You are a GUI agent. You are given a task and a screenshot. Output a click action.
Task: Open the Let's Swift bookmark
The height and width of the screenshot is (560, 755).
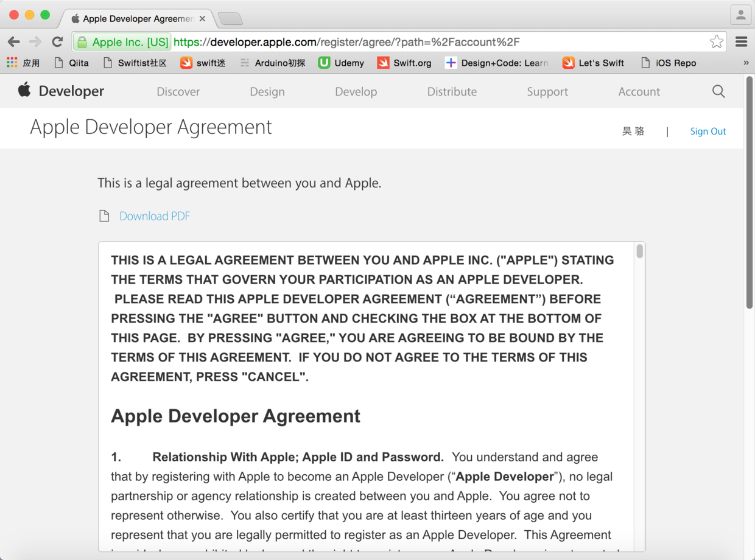593,63
